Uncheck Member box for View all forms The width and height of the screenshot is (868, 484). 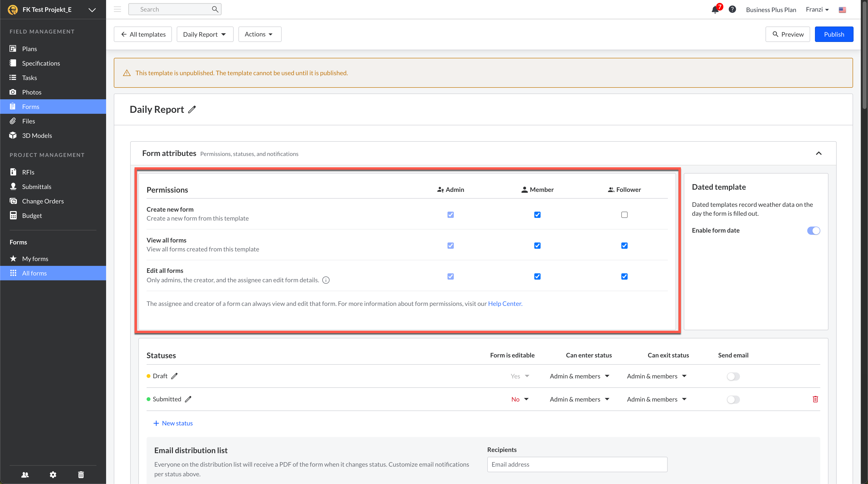537,246
